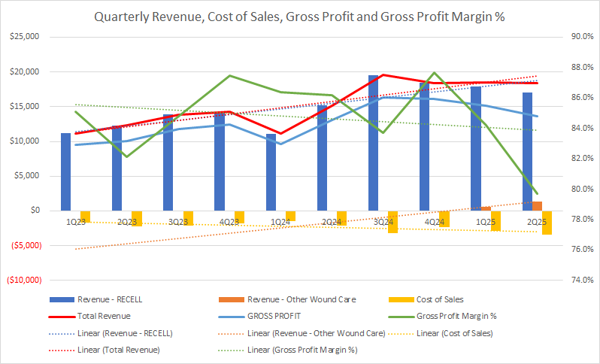This screenshot has width=600, height=364.
Task: Click the 4Q24 category axis label
Action: click(434, 222)
